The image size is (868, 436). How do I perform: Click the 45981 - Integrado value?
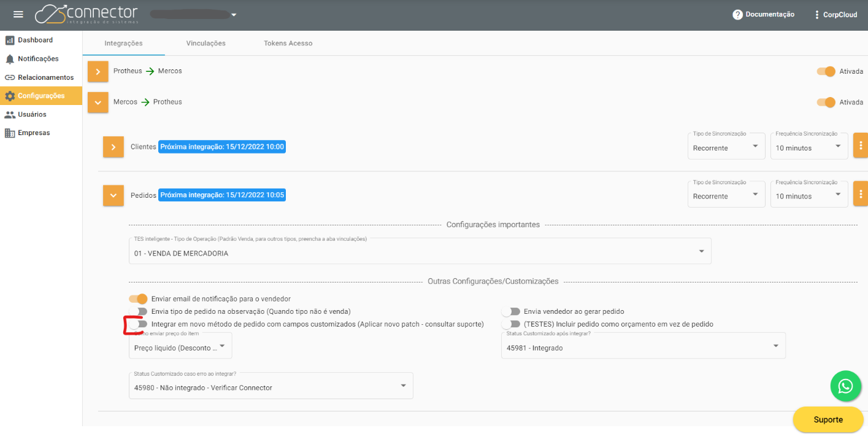534,348
